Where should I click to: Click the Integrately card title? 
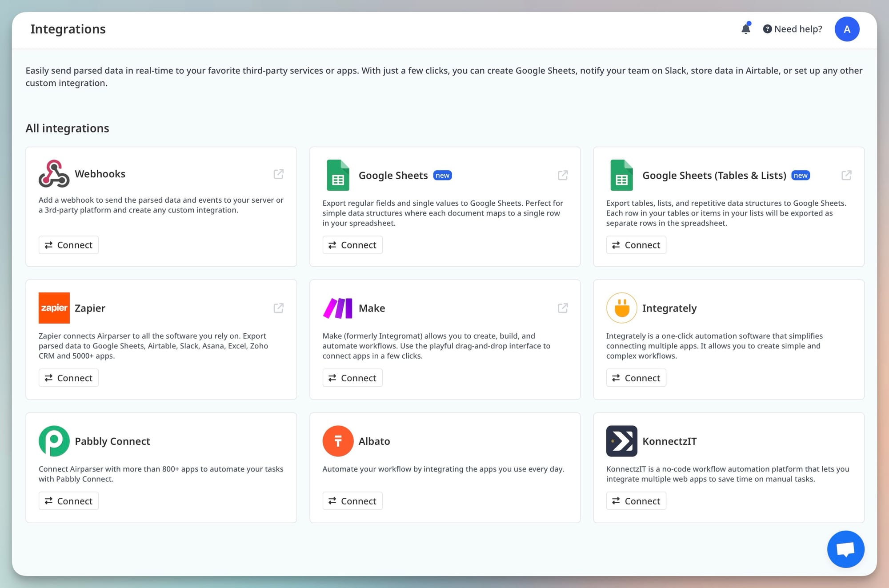tap(669, 308)
